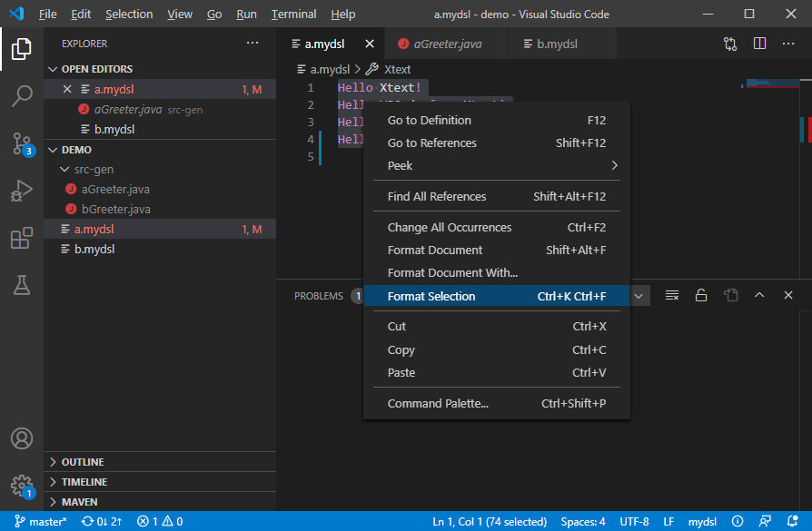Image resolution: width=812 pixels, height=531 pixels.
Task: Expand the Maven section
Action: [x=160, y=501]
